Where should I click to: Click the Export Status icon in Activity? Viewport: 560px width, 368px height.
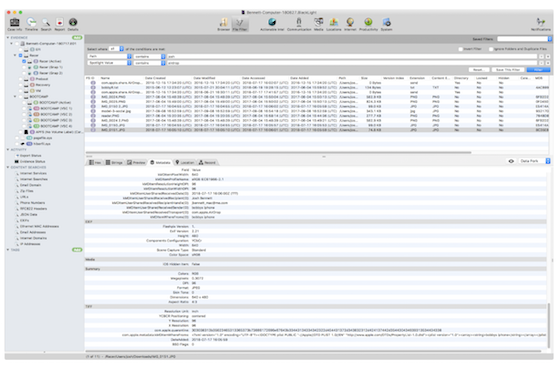17,156
